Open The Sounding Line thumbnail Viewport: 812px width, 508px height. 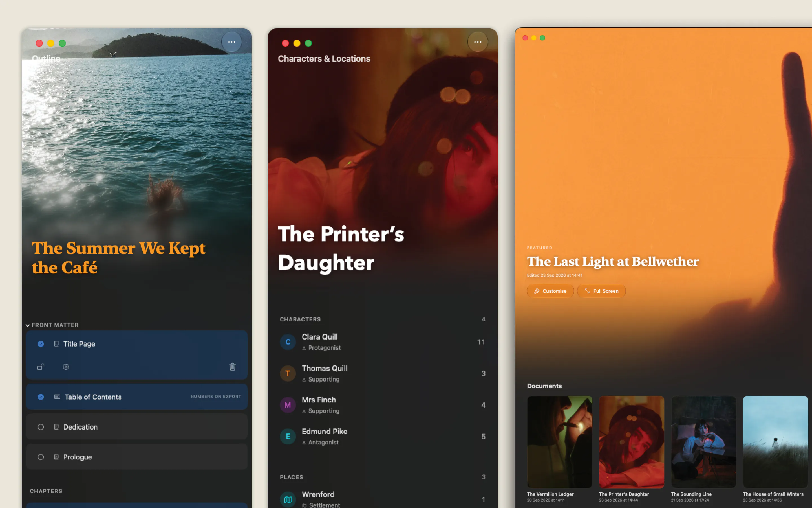tap(703, 441)
